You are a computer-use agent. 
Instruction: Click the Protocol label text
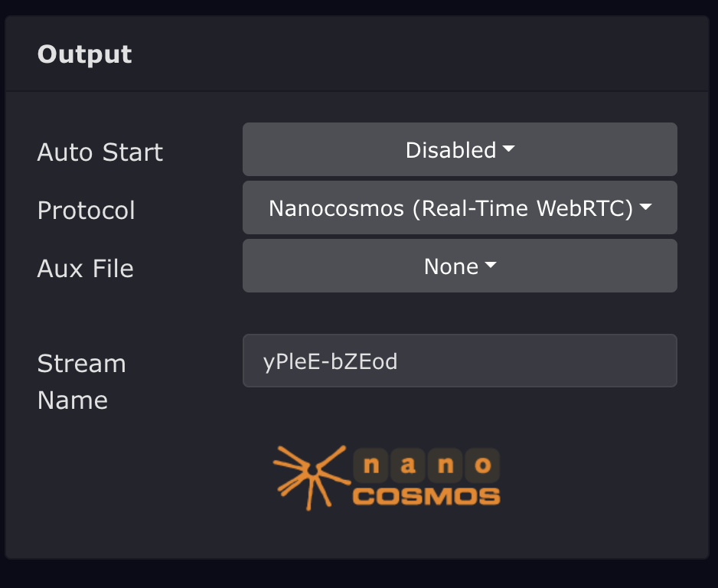click(x=86, y=211)
